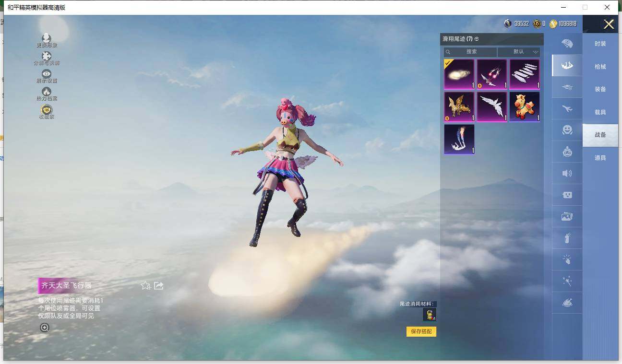Viewport: 622px width, 364px height.
Task: Click the bronze badge currency icon showing 0
Action: [537, 23]
